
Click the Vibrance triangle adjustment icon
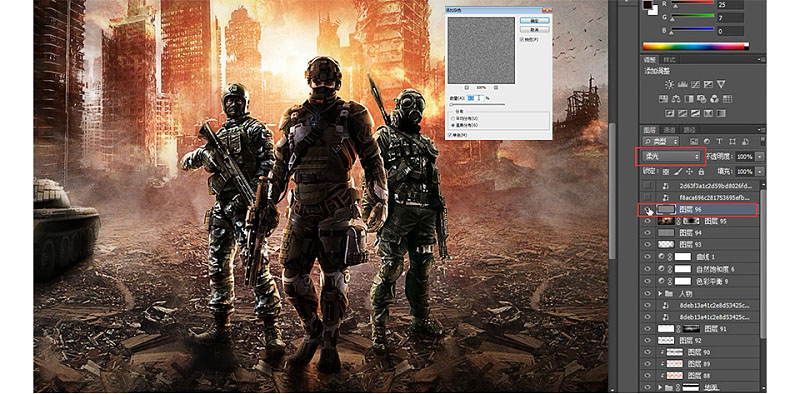click(721, 85)
